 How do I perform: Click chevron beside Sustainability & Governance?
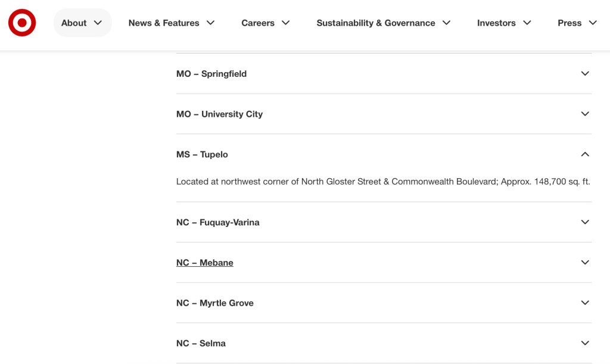pos(447,23)
